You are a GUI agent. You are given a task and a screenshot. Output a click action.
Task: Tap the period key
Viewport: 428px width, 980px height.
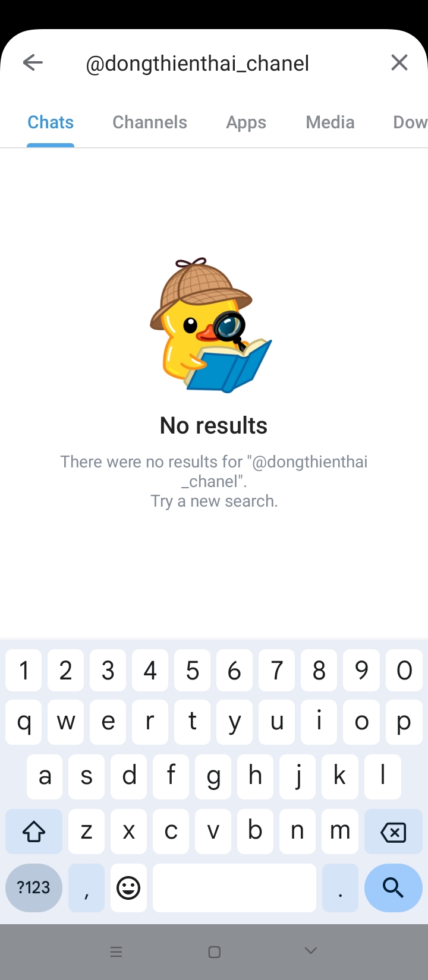[340, 888]
